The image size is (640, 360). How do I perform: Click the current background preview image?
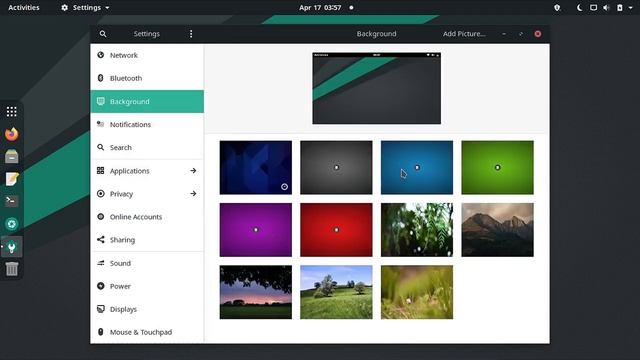pos(376,88)
